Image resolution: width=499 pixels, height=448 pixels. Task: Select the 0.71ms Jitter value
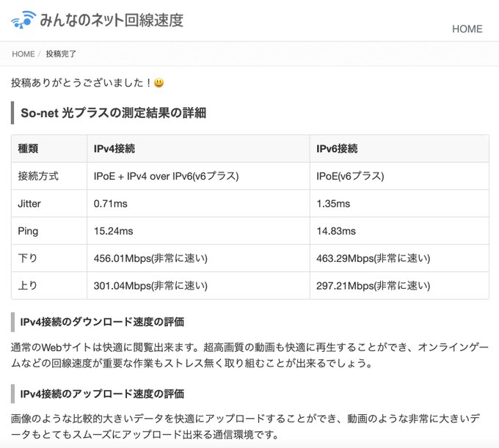pos(110,204)
